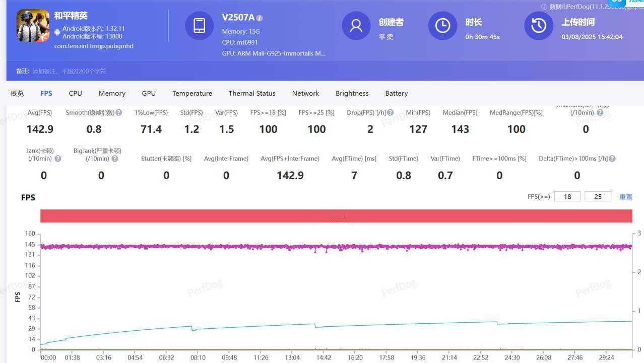Click the MedRange(FPS)[%] value 100
The width and height of the screenshot is (644, 363).
pyautogui.click(x=516, y=129)
